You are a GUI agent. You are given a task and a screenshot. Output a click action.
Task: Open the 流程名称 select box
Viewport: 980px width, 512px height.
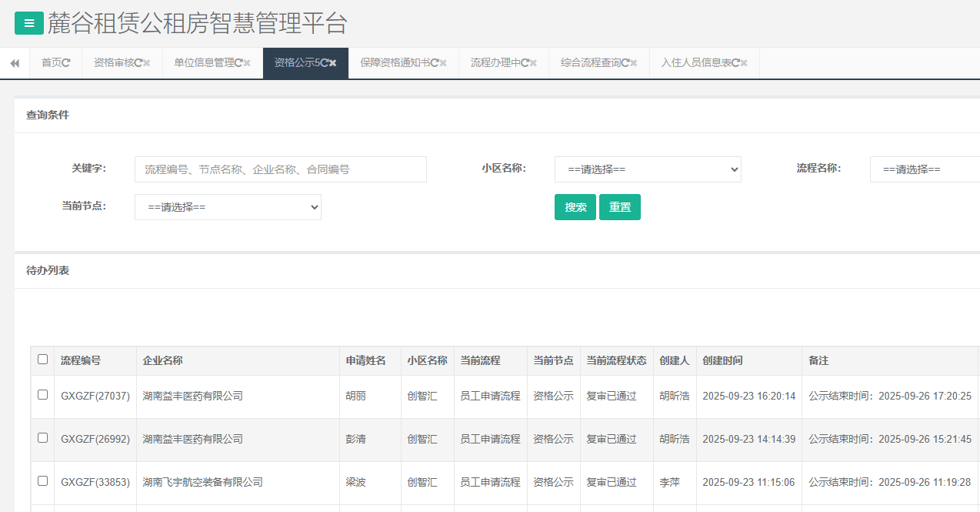point(924,169)
